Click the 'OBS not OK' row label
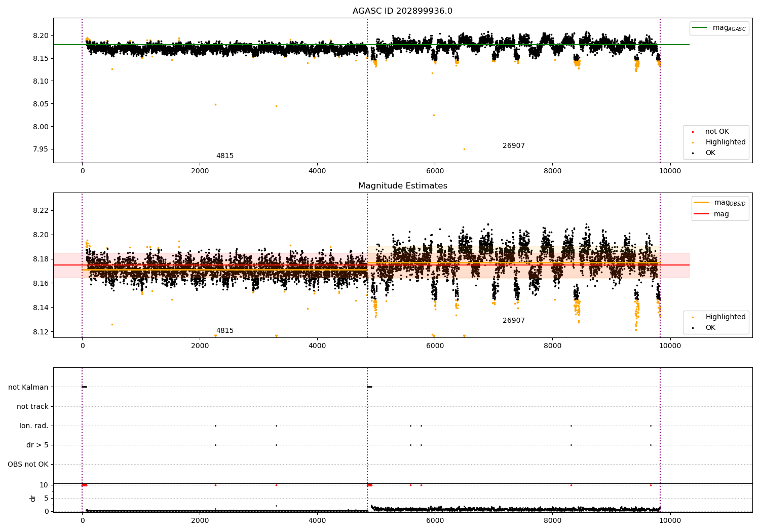This screenshot has width=760, height=532. coord(28,465)
